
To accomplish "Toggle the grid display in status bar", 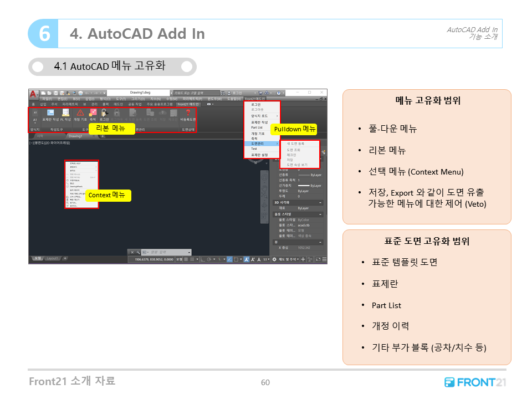I will (186, 259).
